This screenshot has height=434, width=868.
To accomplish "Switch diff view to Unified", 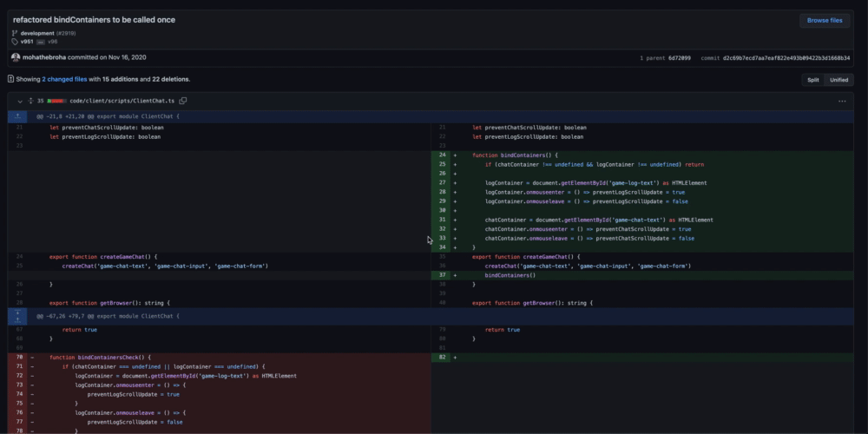I will coord(838,80).
